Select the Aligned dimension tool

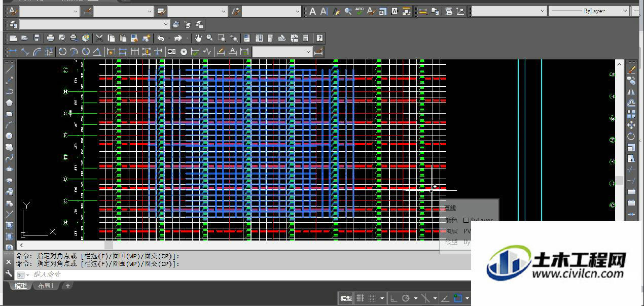25,52
